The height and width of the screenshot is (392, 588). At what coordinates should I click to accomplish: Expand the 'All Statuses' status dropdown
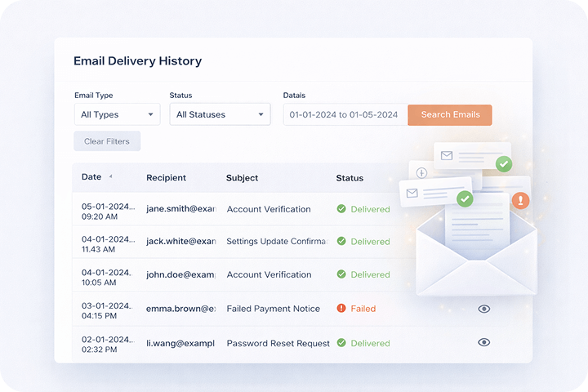220,115
